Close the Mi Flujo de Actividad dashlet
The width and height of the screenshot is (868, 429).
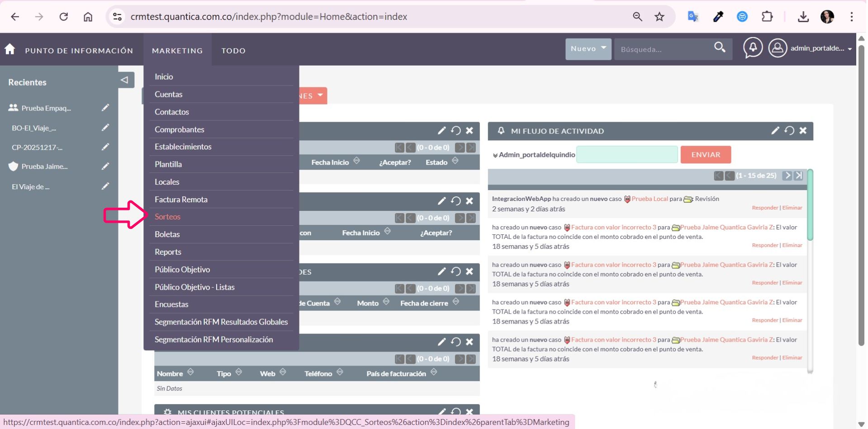tap(803, 131)
